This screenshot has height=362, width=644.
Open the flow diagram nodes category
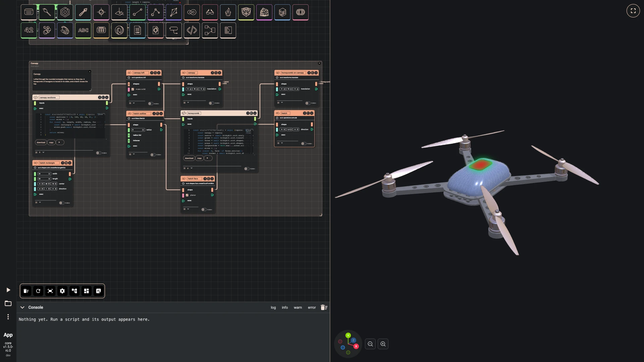210,31
